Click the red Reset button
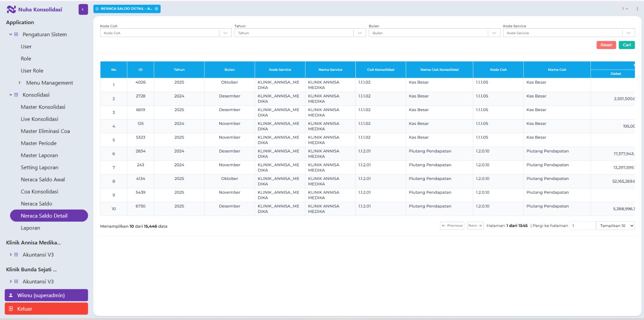This screenshot has height=320, width=644. (x=606, y=45)
